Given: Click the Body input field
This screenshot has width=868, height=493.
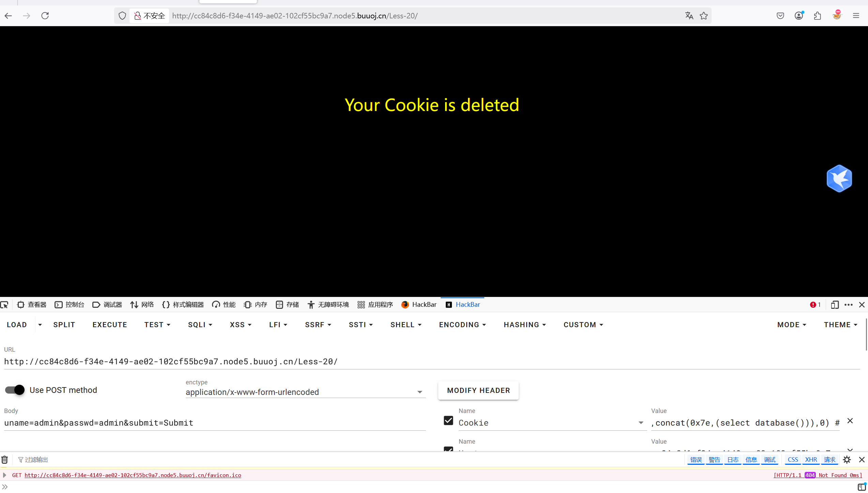Looking at the screenshot, I should 215,423.
